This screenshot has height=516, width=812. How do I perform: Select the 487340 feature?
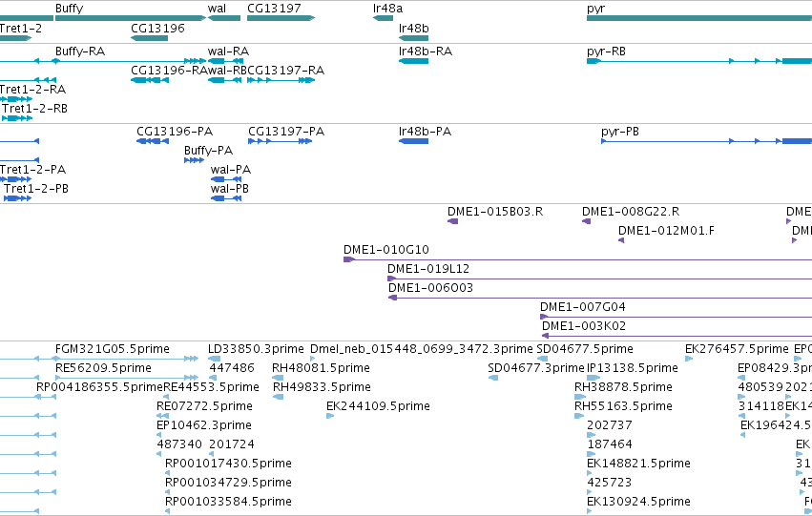pos(159,454)
